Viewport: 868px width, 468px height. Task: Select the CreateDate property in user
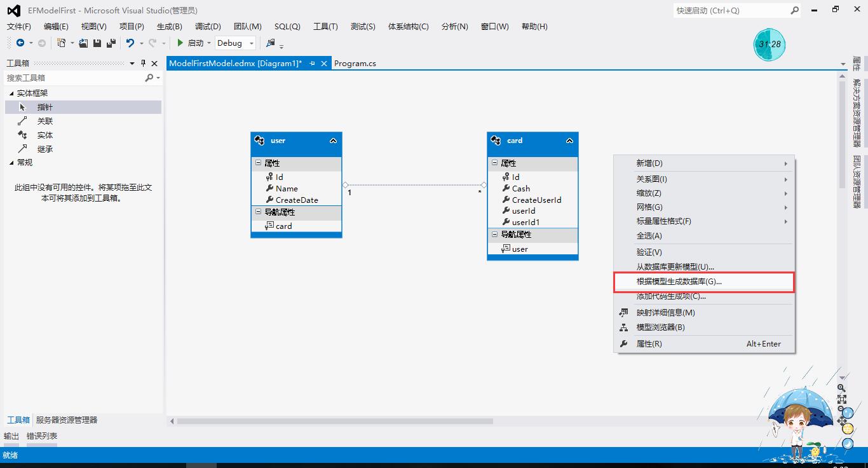click(296, 200)
